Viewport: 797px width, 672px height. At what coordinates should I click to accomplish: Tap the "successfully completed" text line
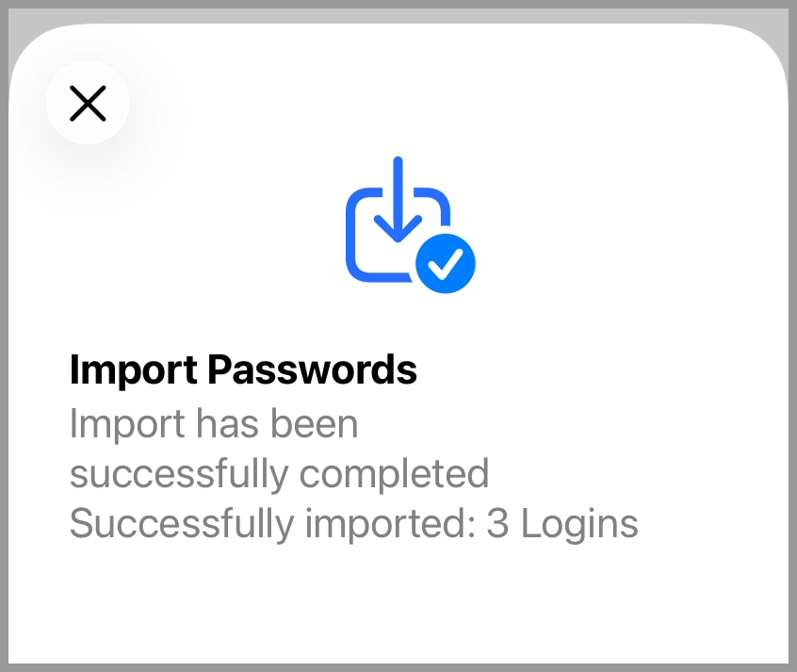[x=280, y=473]
